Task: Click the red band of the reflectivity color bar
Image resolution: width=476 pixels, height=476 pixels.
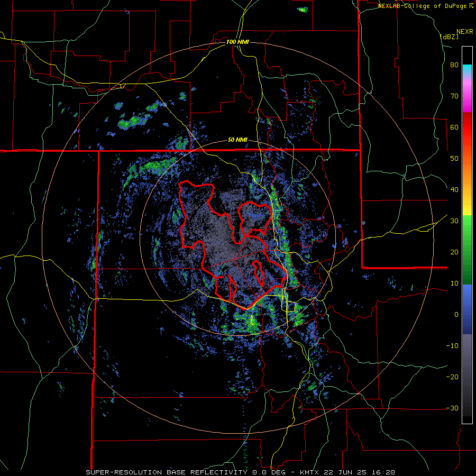Action: point(467,135)
